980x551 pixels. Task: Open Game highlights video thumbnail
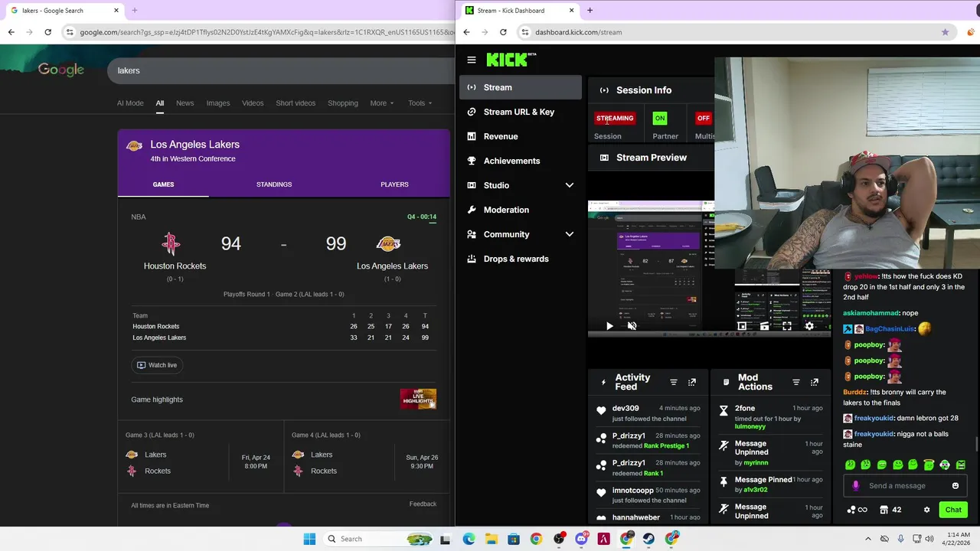(418, 399)
